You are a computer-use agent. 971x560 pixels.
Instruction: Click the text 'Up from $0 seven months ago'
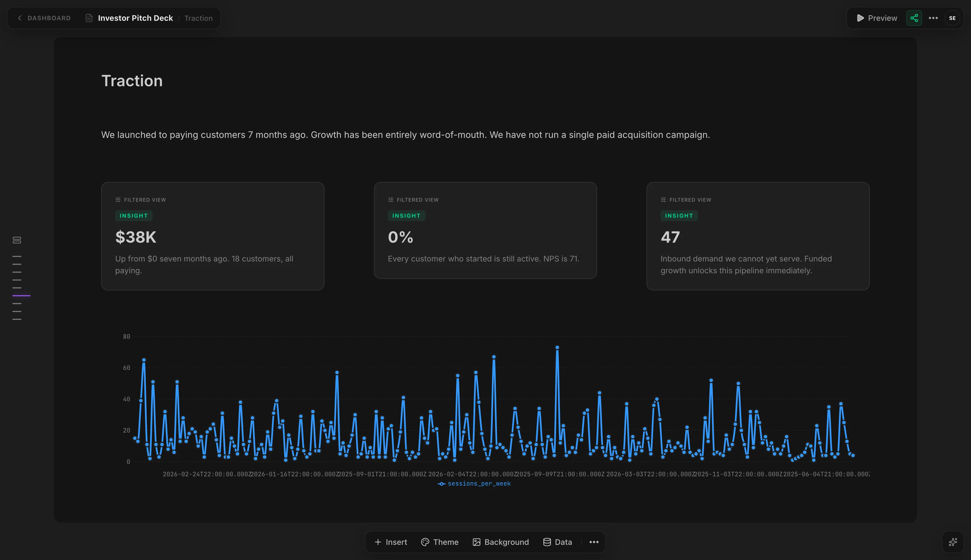[172, 259]
